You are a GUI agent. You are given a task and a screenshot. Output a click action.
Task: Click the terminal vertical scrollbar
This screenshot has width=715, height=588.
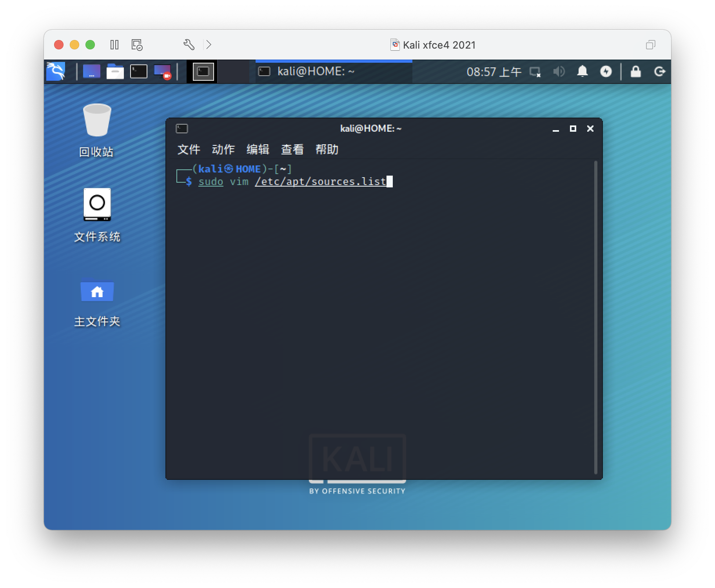tap(596, 318)
